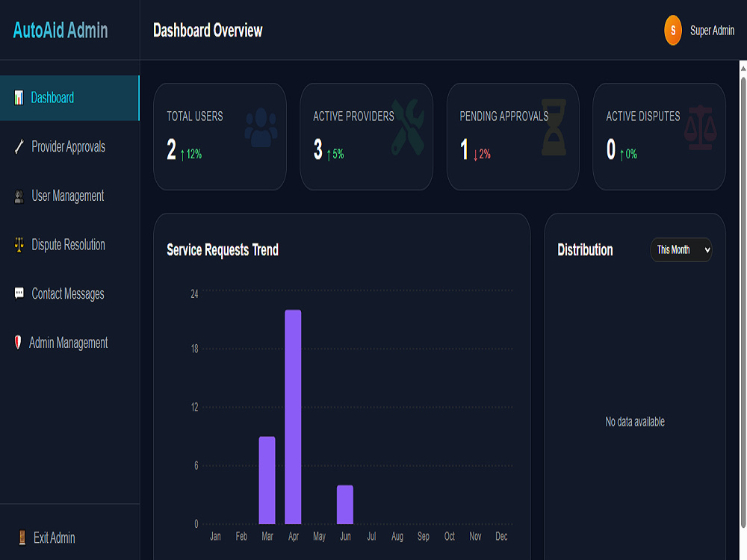Select the Active Providers stat card
747x560 pixels.
pyautogui.click(x=366, y=137)
